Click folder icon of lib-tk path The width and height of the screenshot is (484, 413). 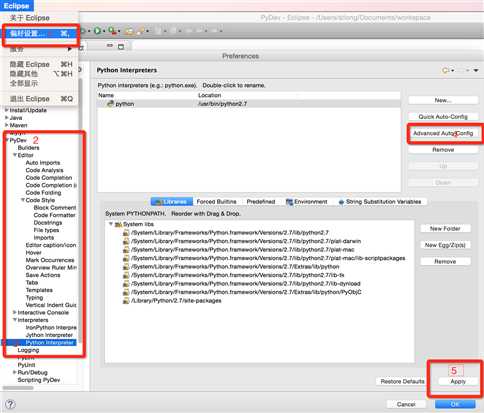[126, 275]
